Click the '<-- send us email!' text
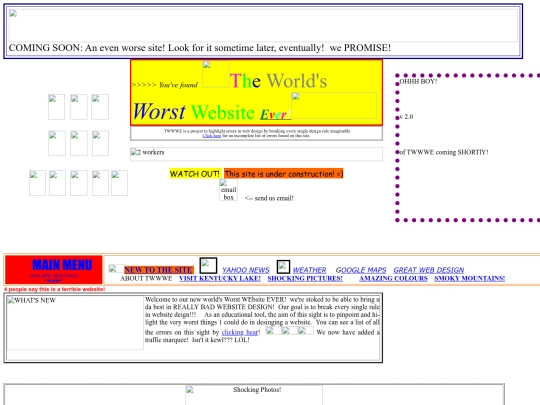The height and width of the screenshot is (405, 540). (x=269, y=198)
